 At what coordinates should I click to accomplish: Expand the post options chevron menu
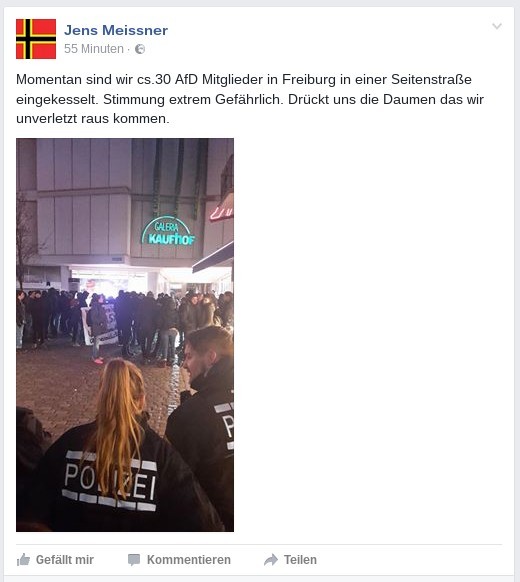pos(497,26)
